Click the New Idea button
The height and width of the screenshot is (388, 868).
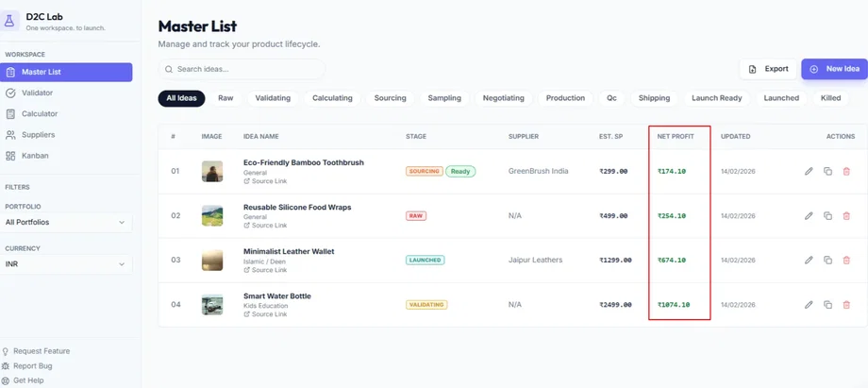pyautogui.click(x=834, y=69)
